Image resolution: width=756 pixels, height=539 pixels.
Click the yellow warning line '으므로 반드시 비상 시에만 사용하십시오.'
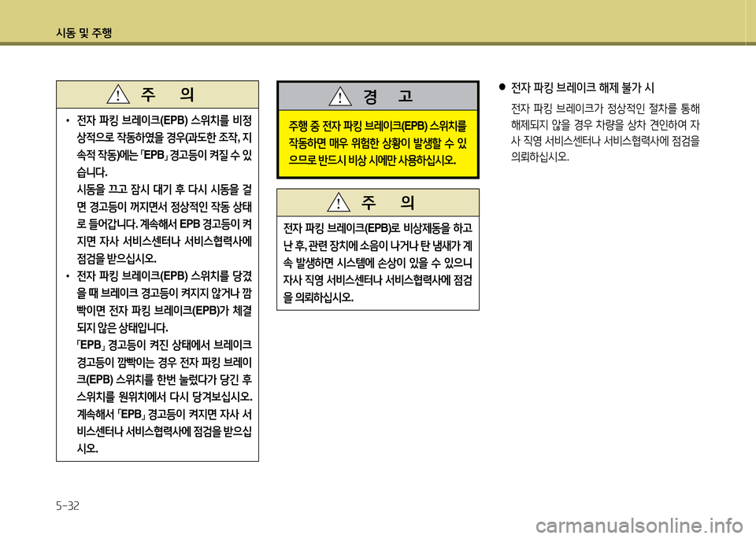coord(372,161)
